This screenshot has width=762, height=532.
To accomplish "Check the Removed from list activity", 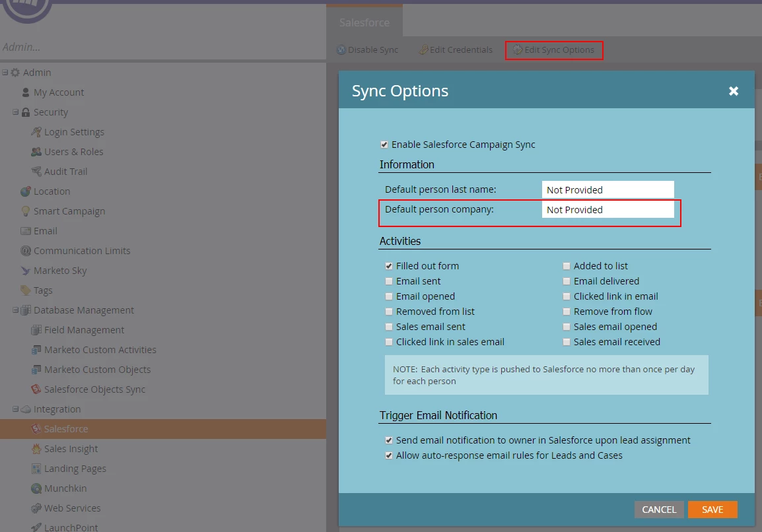I will (x=389, y=312).
